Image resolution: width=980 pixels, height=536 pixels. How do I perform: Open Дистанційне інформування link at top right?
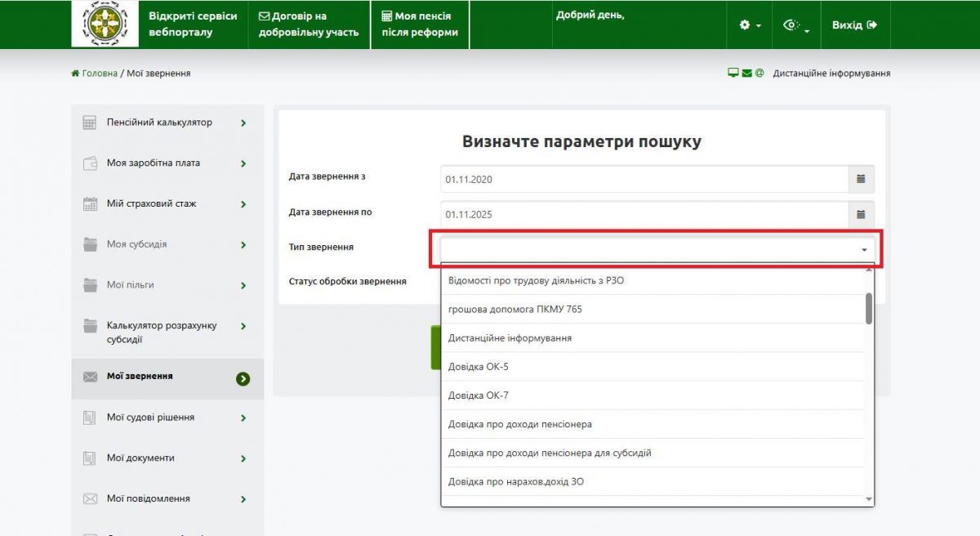831,74
